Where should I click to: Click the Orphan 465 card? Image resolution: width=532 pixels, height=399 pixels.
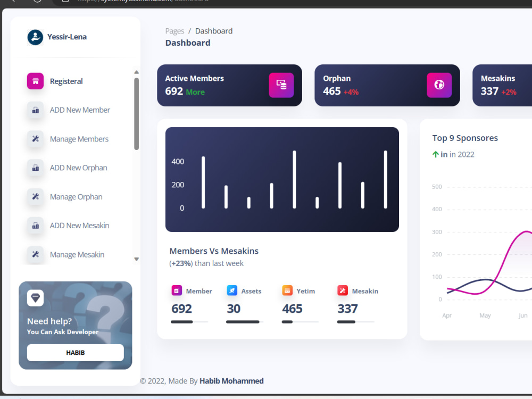pos(387,85)
